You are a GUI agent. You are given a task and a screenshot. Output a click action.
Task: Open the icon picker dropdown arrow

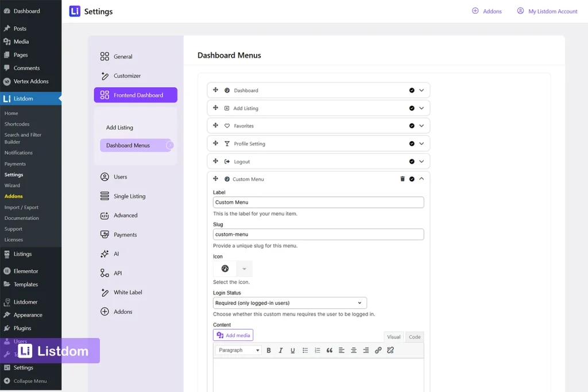[244, 269]
